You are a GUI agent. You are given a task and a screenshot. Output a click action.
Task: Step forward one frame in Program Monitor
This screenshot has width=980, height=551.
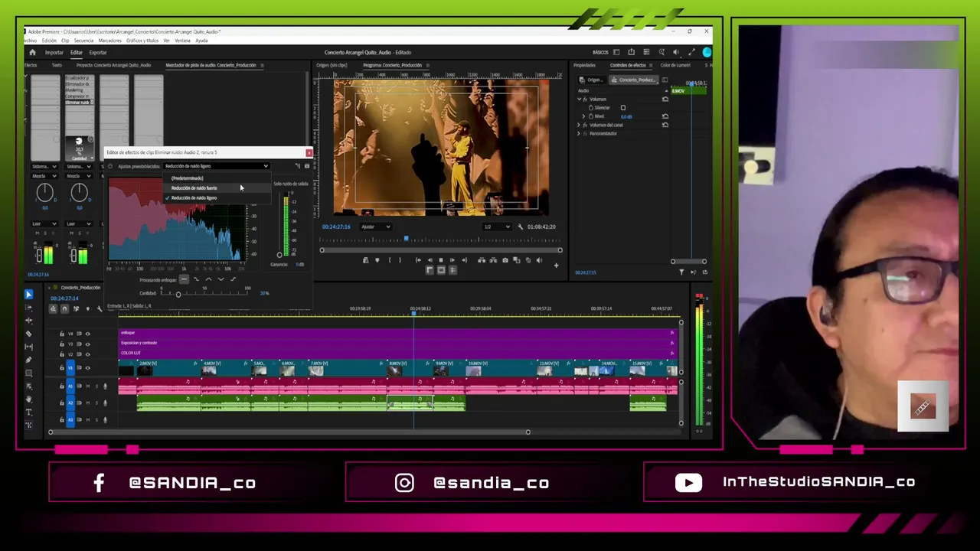click(x=452, y=260)
